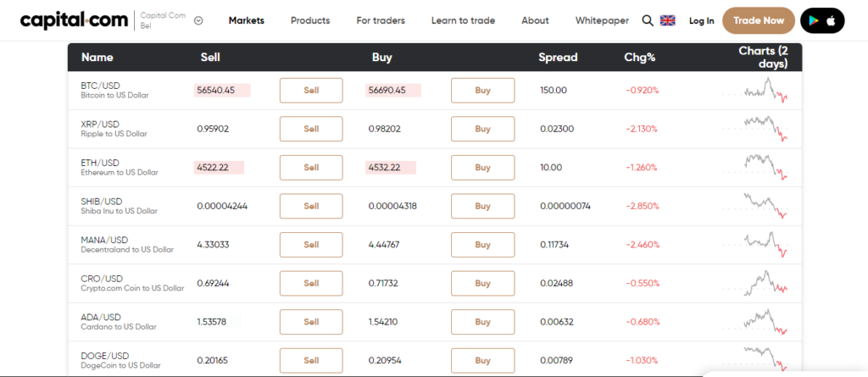Image resolution: width=868 pixels, height=377 pixels.
Task: Click the Trade Now button
Action: point(759,20)
